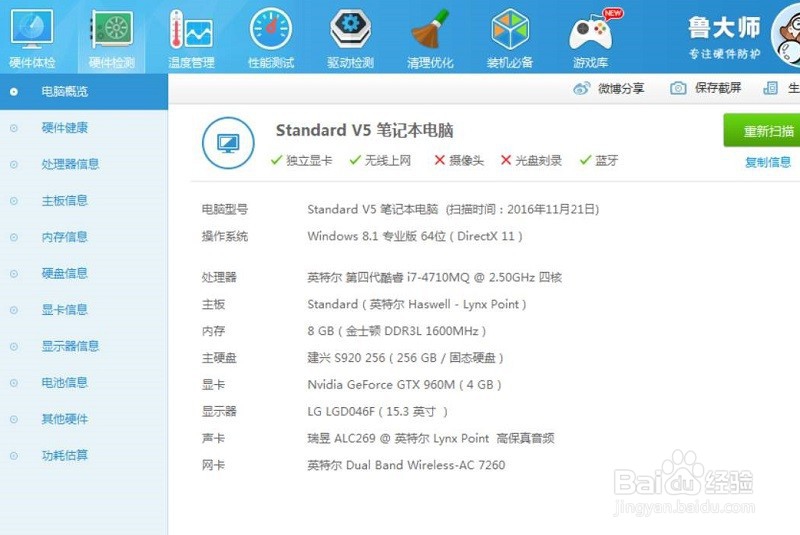Screen dimensions: 800x535
Task: Click the LG LGD046F display text
Action: coord(377,412)
